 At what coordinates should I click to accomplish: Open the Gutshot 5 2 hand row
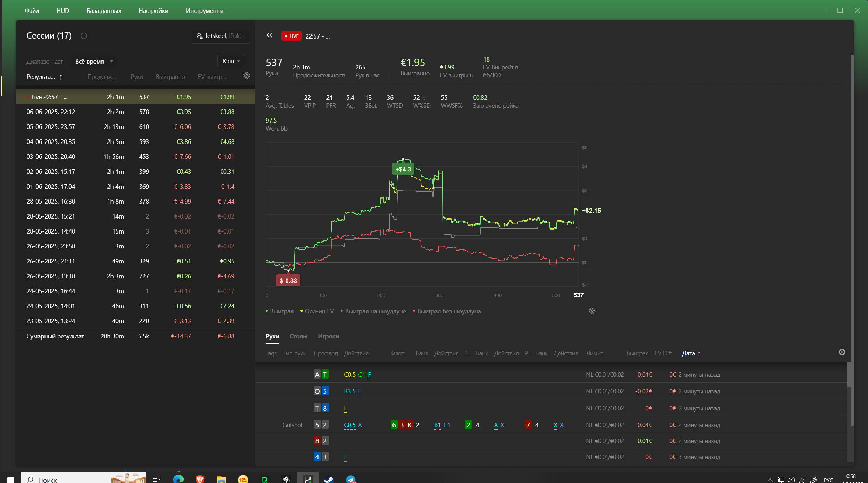click(551, 425)
